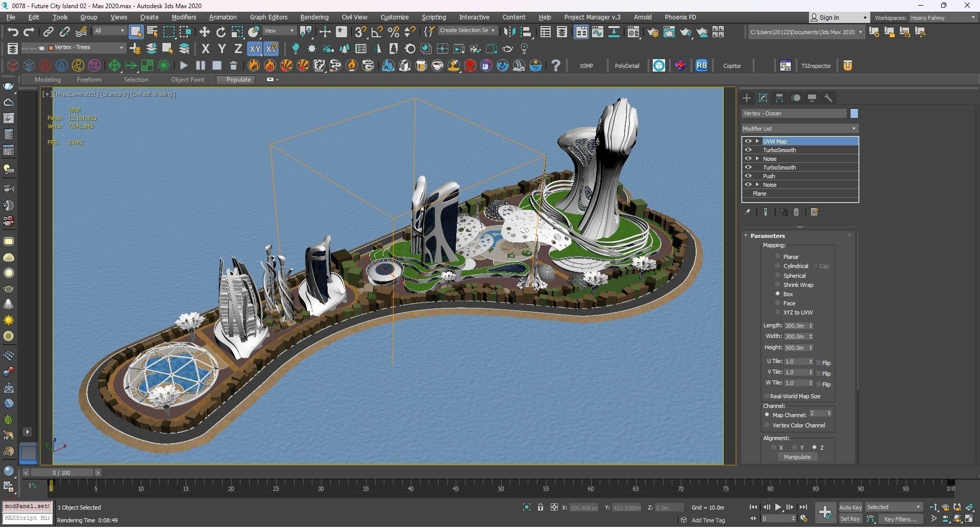
Task: Open the Create panel tab
Action: [x=747, y=98]
